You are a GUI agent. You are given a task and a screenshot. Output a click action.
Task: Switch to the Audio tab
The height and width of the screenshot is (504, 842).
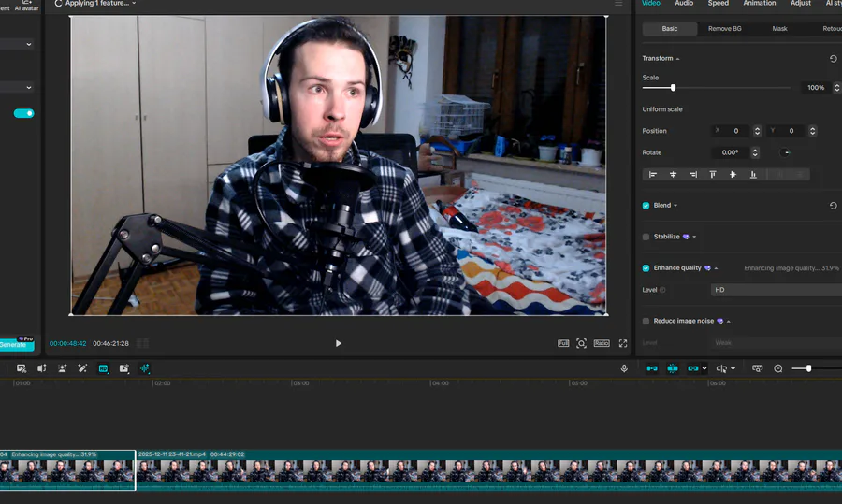(684, 3)
